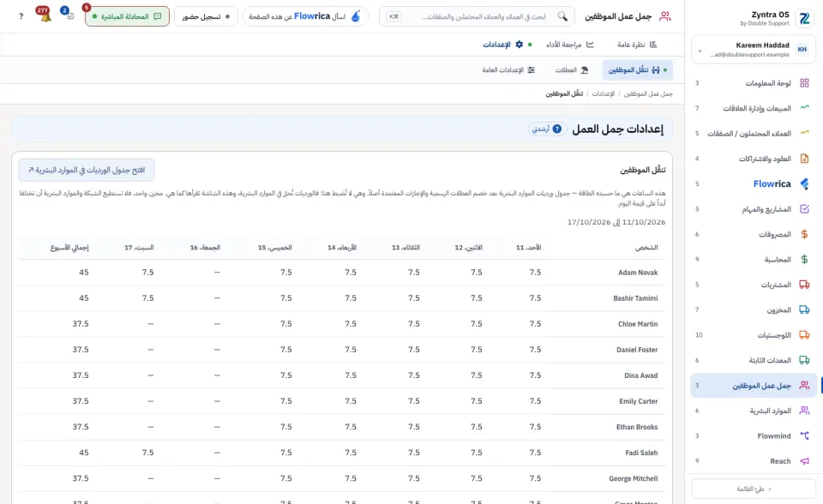
Task: Click the Thursday 15 column header (الخميس)
Action: point(275,247)
